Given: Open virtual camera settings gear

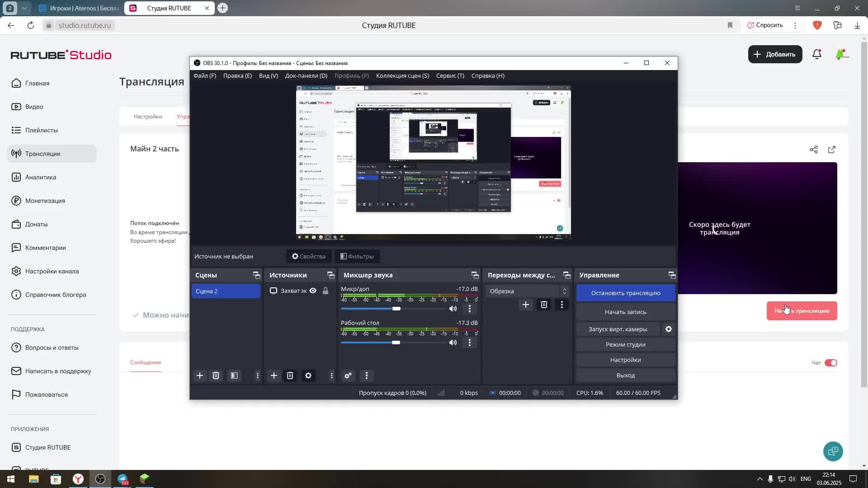Looking at the screenshot, I should point(669,329).
